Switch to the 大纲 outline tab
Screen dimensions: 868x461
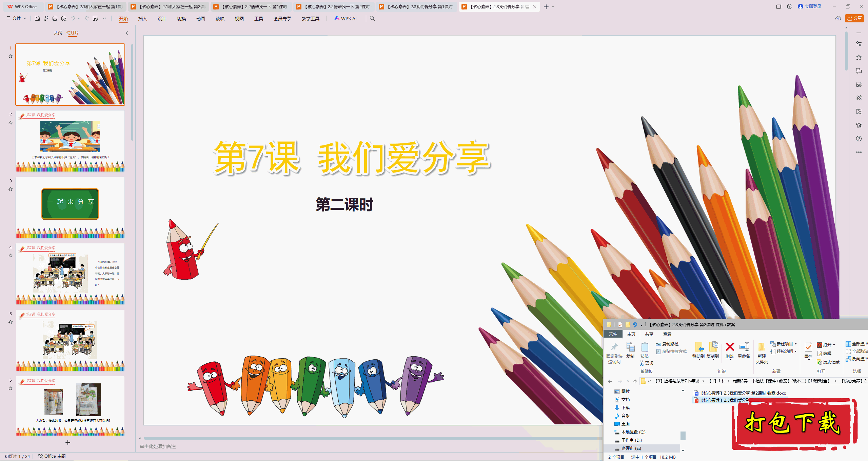tap(58, 33)
